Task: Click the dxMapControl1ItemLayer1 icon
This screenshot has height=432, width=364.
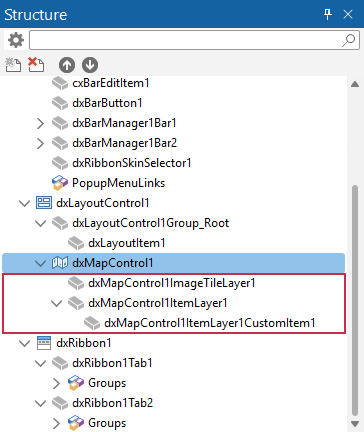Action: 76,303
